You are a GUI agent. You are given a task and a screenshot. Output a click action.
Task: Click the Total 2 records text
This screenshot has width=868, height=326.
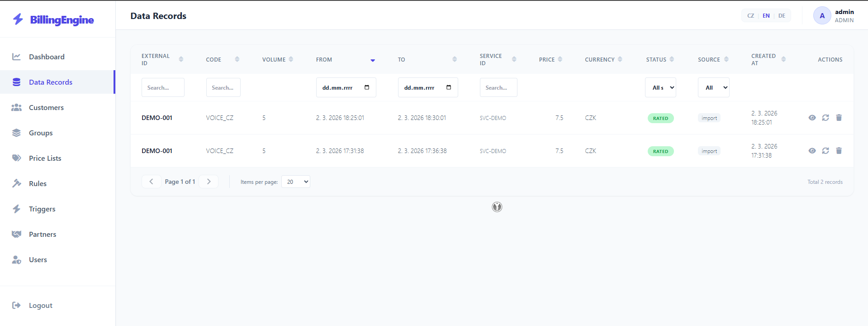point(825,182)
